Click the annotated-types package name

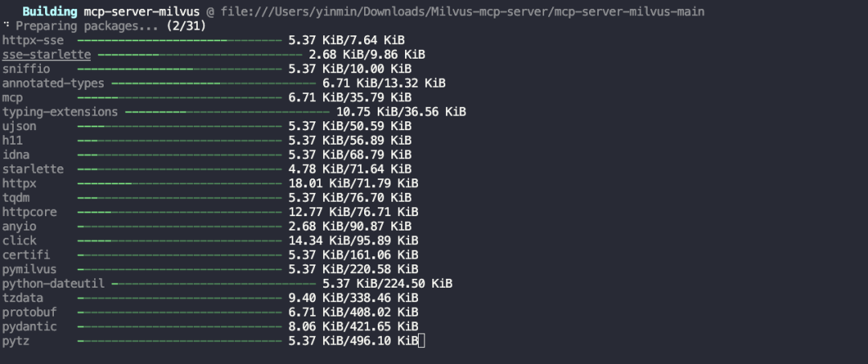click(x=53, y=83)
